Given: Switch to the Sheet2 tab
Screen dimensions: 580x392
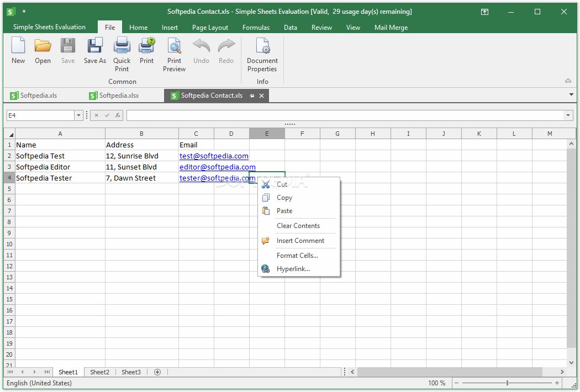Looking at the screenshot, I should [x=99, y=372].
